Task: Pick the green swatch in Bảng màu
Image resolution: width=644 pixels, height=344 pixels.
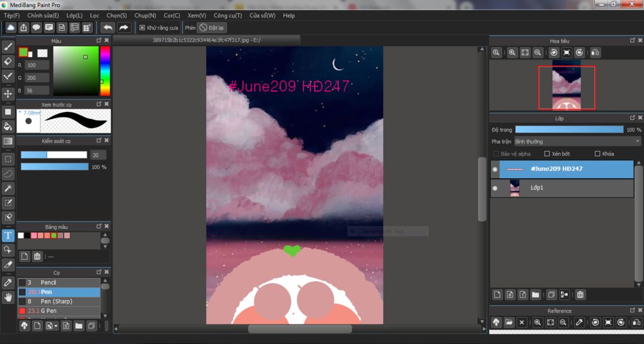Action: [x=54, y=236]
